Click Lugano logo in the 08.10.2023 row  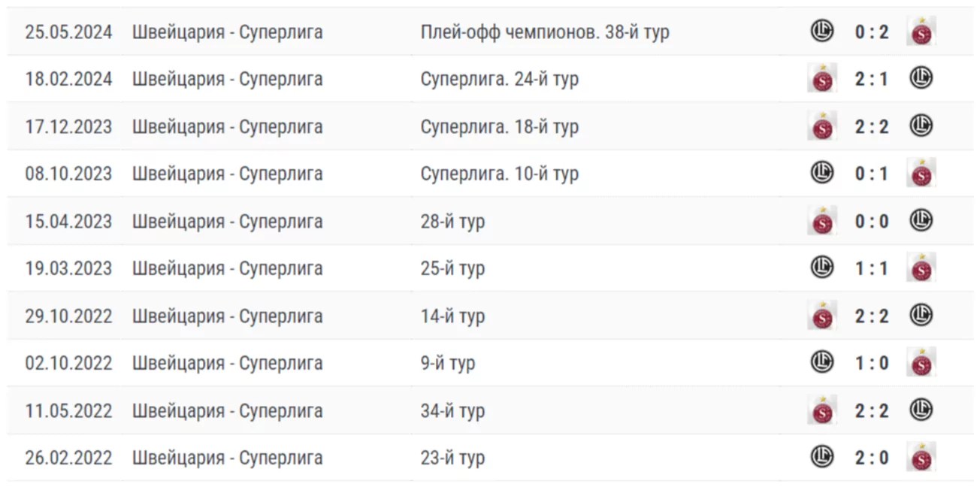(821, 173)
